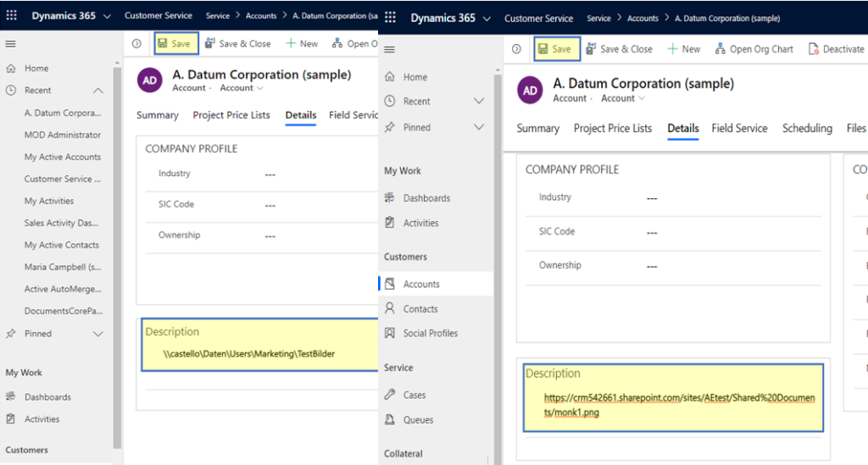Open My Active Accounts in Recent list
Screen dimensions: 868x465
63,157
